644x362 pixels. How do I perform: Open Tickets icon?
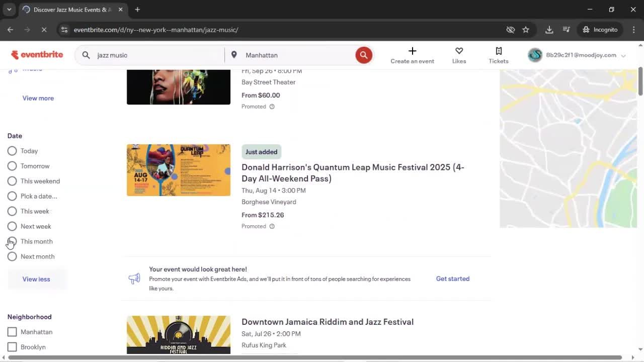[x=499, y=51]
